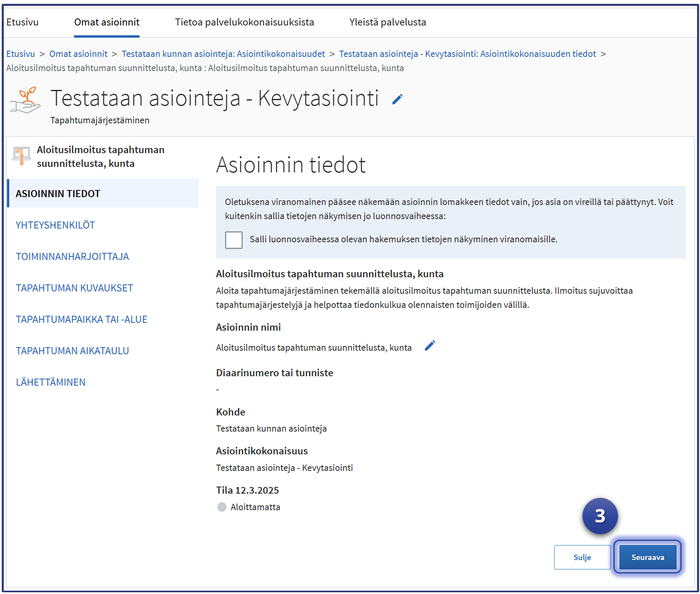Open the Omat asioinnit tab

pyautogui.click(x=107, y=22)
